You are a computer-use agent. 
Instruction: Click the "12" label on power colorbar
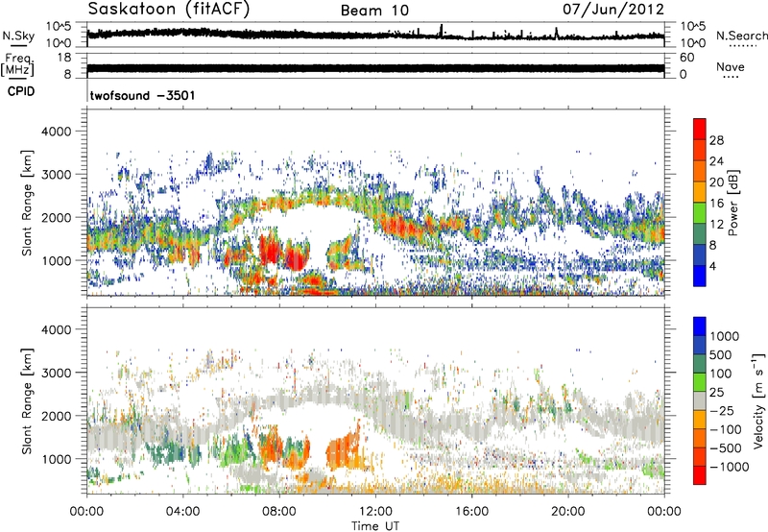click(716, 225)
